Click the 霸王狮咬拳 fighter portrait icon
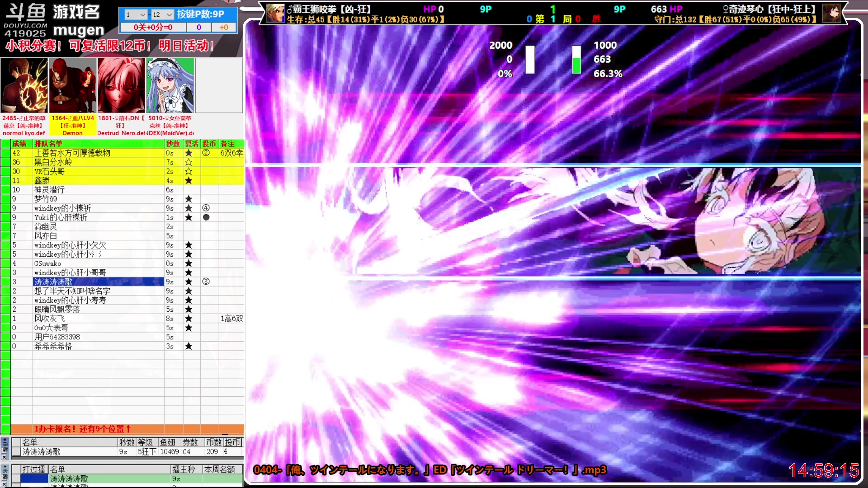The height and width of the screenshot is (488, 868). pos(275,13)
